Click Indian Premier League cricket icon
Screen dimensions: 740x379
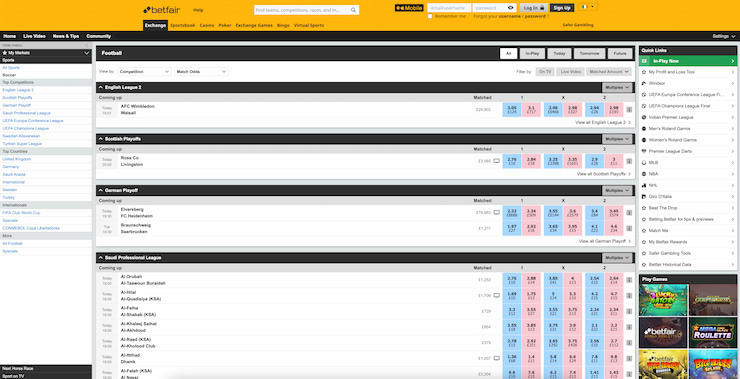(x=644, y=117)
